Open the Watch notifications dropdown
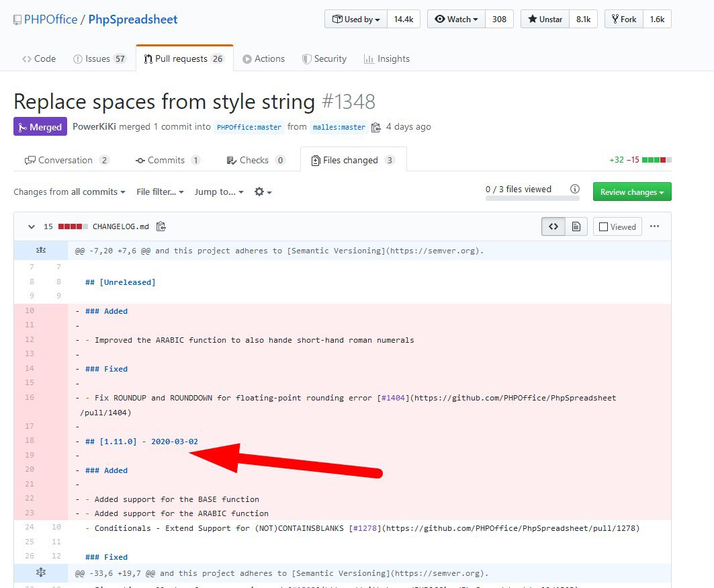Viewport: 714px width, 588px height. [x=456, y=19]
